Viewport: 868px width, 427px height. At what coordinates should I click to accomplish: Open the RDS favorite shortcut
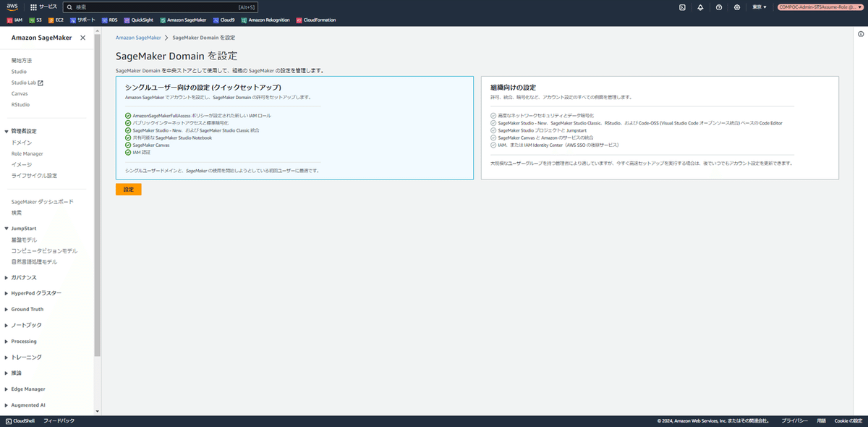109,20
